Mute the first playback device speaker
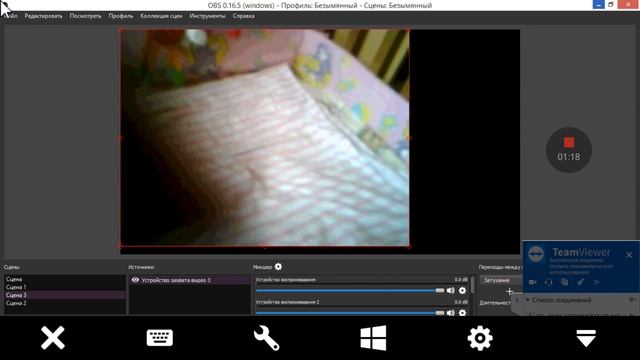Image resolution: width=640 pixels, height=360 pixels. click(451, 291)
